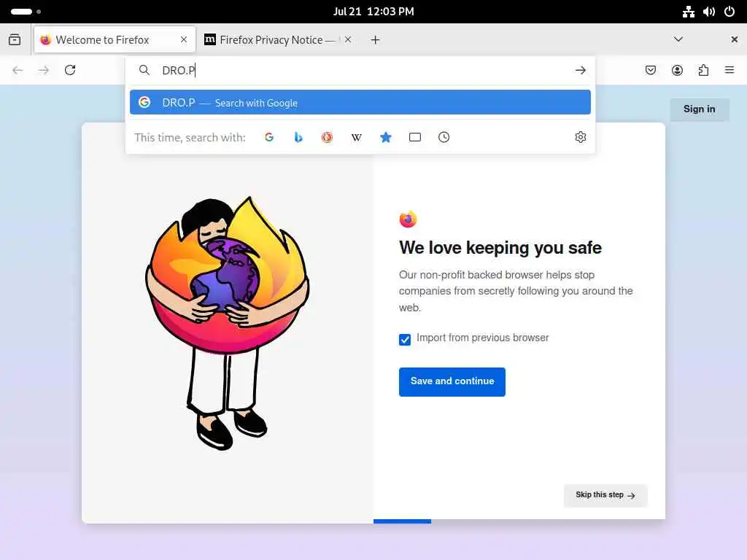Click the clock Jul 21 12:03 PM
This screenshot has width=747, height=560.
pos(373,12)
